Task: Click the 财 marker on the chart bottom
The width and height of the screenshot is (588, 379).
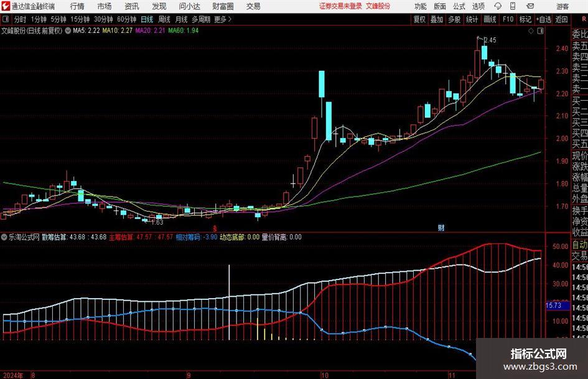Action: 441,227
